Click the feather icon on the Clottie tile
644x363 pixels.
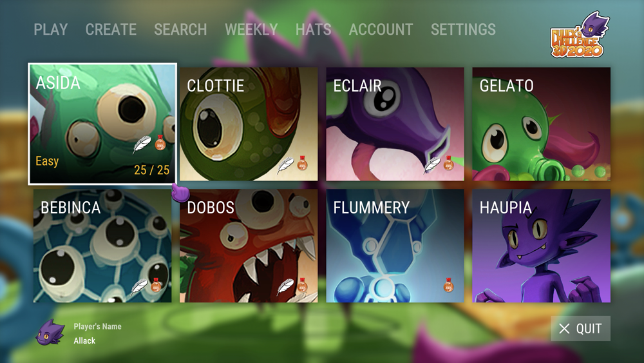285,165
